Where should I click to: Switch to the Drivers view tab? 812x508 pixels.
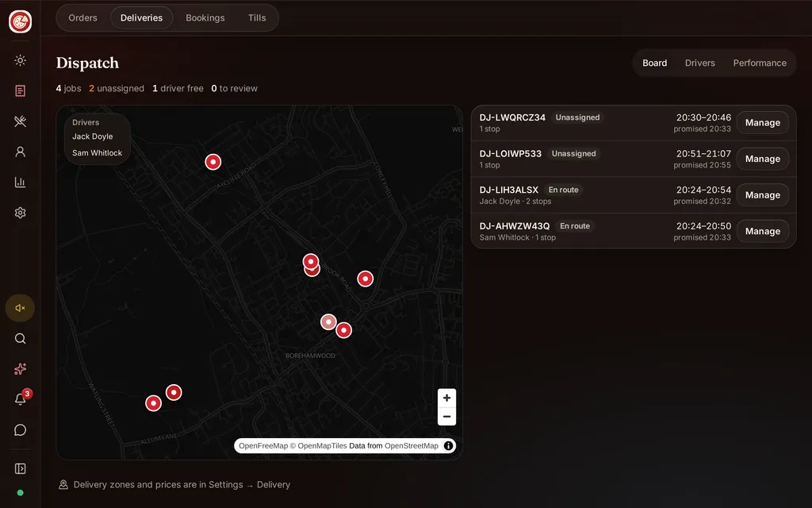699,63
